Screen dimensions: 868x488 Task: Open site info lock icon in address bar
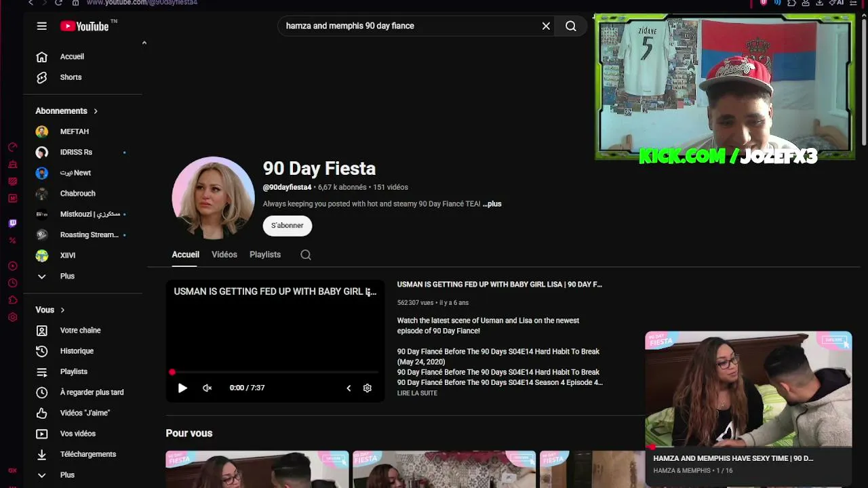click(75, 3)
